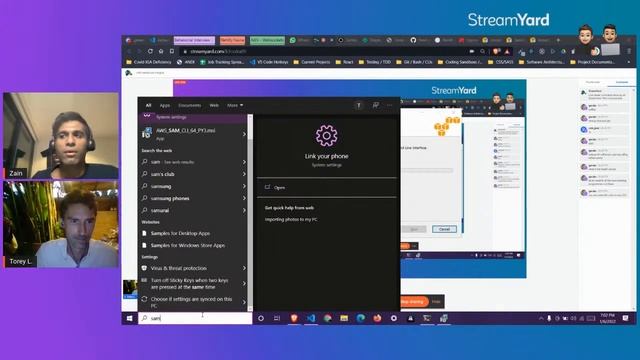The height and width of the screenshot is (360, 640).
Task: Expand Virus & threat protection arrow
Action: 244,268
